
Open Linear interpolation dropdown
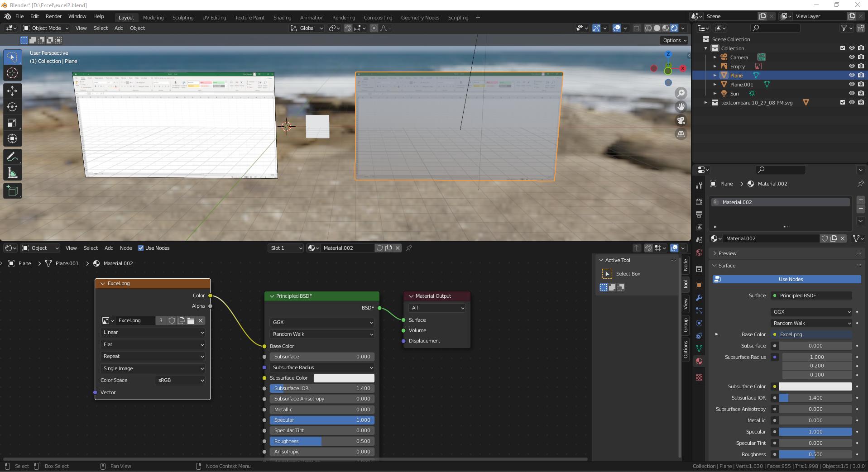(153, 332)
